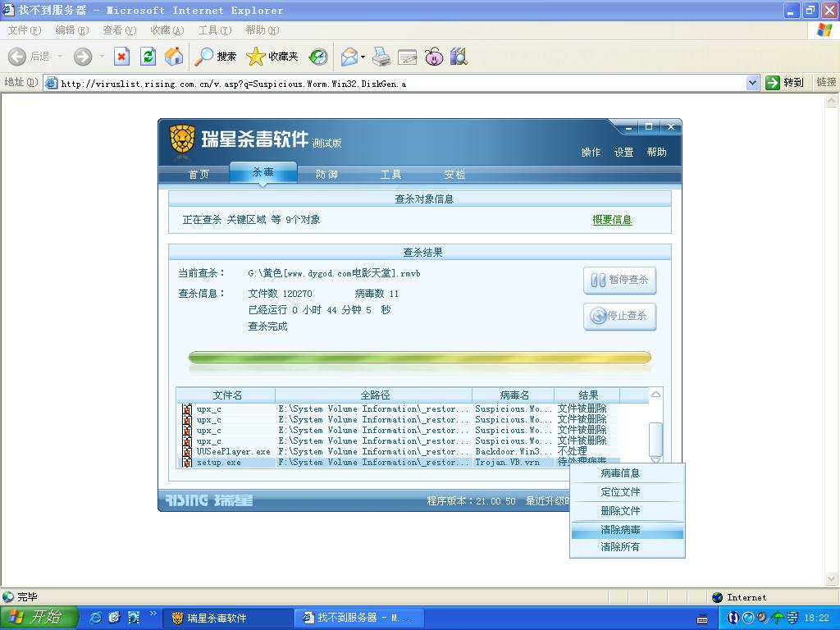Click the 开始 Start button
Viewport: 840px width, 630px height.
(39, 618)
